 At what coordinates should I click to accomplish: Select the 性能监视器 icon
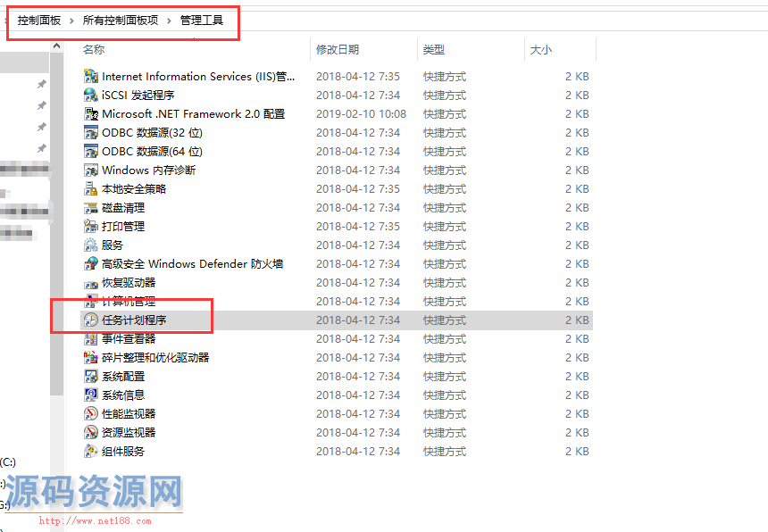(x=90, y=414)
